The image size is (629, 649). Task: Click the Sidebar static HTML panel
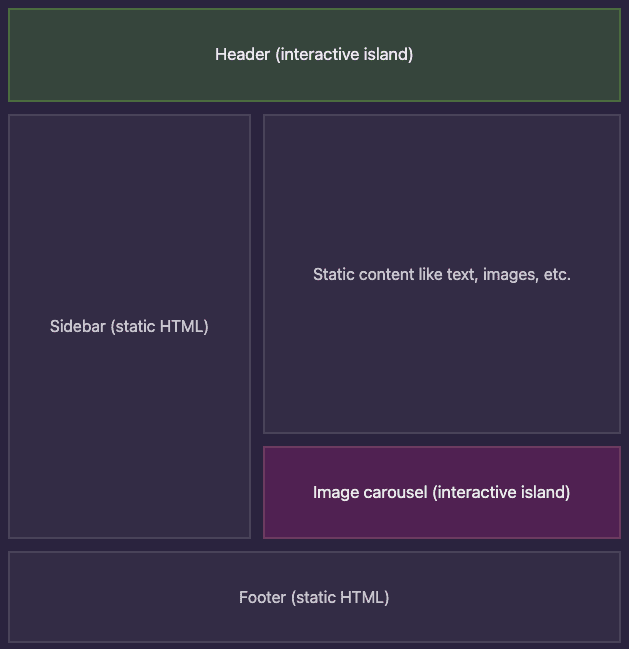pos(130,327)
